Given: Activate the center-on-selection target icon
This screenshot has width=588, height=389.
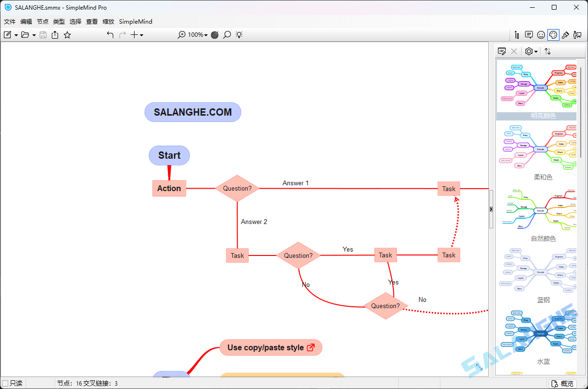Looking at the screenshot, I should (x=214, y=34).
